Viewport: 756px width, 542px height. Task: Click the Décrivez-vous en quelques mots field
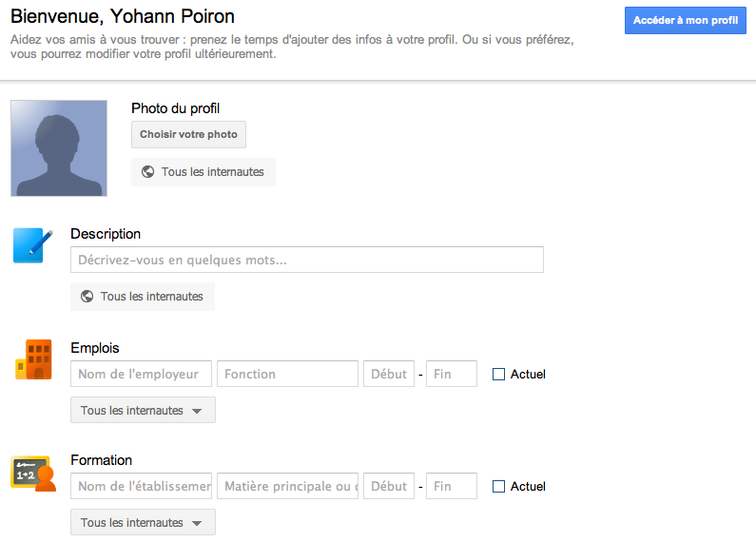306,260
